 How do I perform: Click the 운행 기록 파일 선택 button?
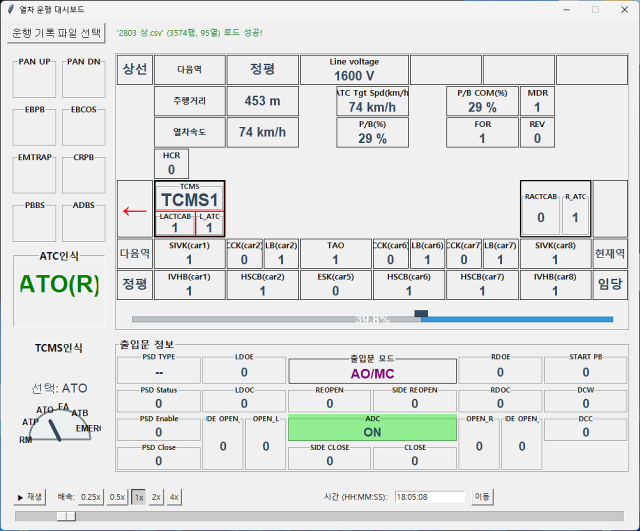pos(56,33)
